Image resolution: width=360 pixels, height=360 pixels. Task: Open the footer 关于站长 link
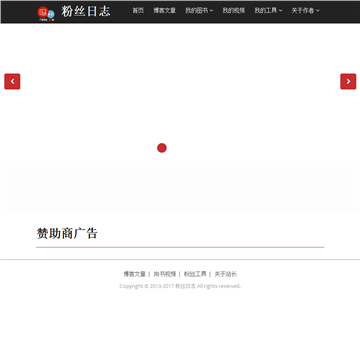click(x=225, y=274)
